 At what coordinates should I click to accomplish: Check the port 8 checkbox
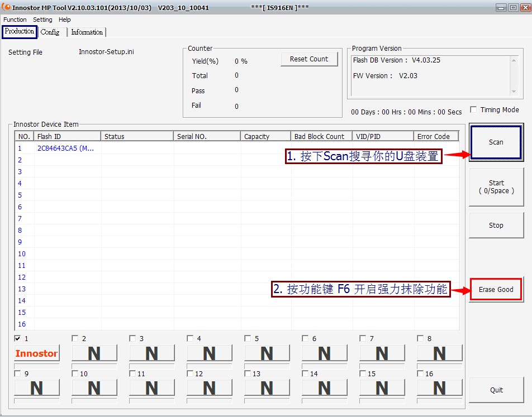pos(420,338)
